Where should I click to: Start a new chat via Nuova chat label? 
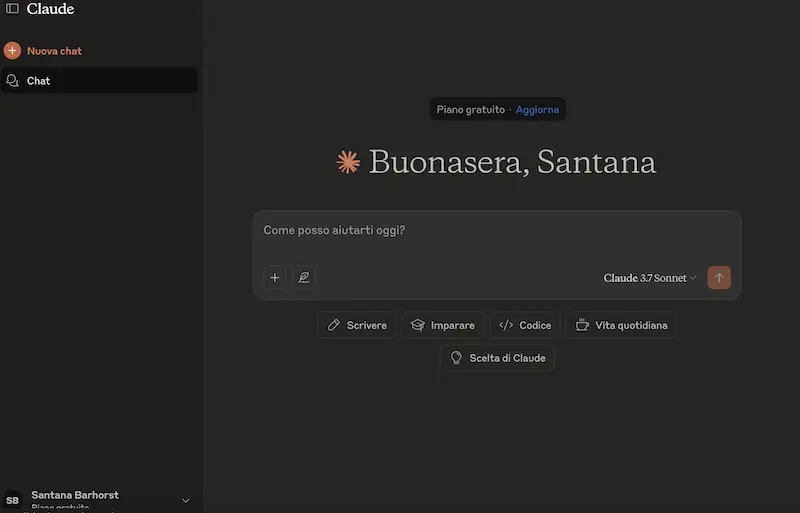click(54, 51)
